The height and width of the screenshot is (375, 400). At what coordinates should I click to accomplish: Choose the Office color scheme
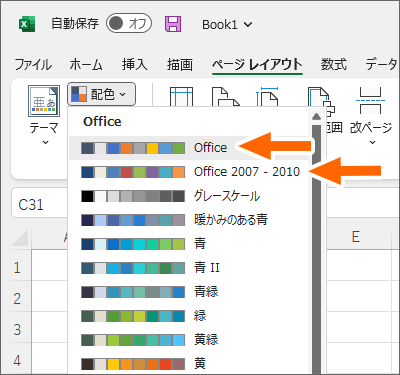click(x=190, y=148)
